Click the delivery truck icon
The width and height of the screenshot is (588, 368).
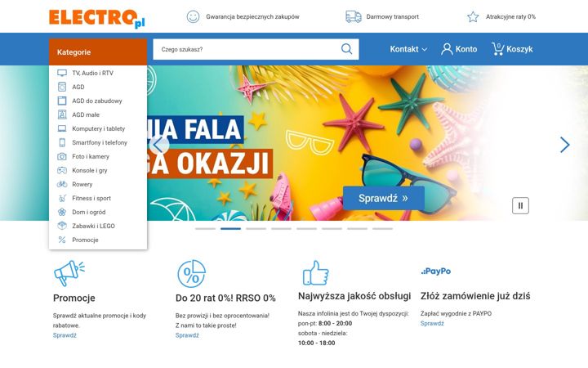pyautogui.click(x=354, y=16)
